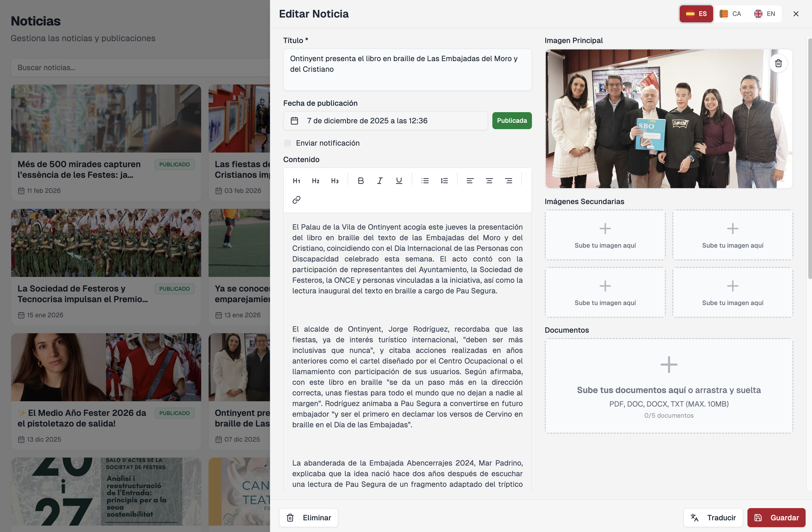Apply Heading 2 formatting in content toolbar
This screenshot has height=532, width=812.
(x=316, y=181)
